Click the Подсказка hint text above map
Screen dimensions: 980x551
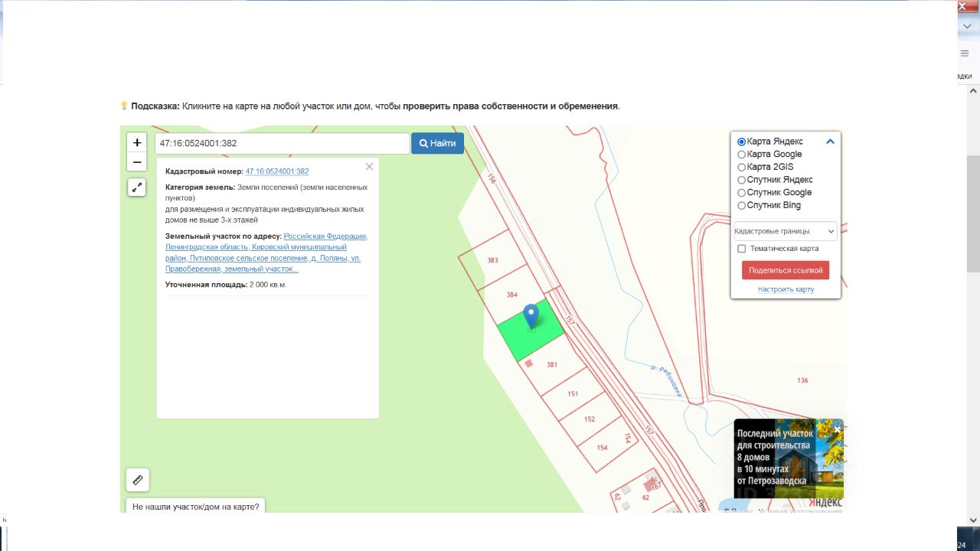(x=370, y=106)
